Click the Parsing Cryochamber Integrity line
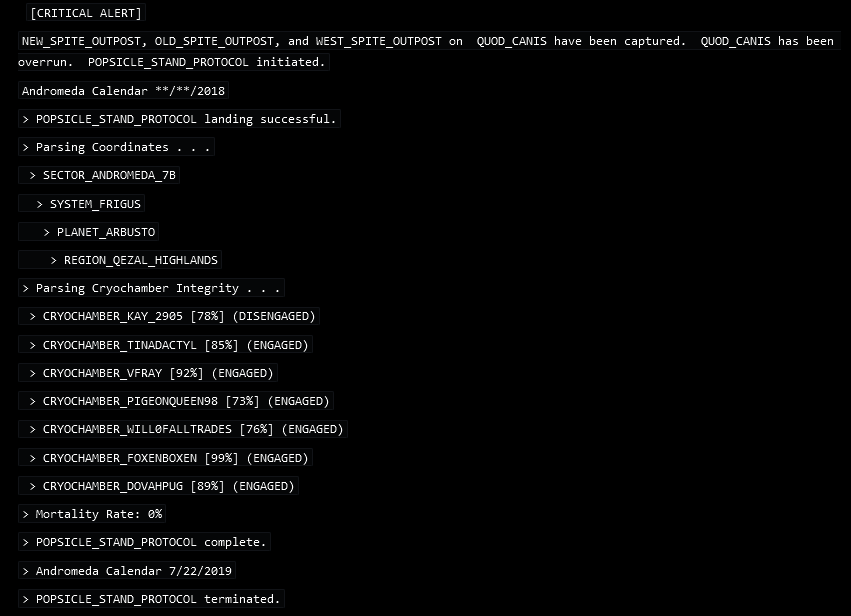 [x=151, y=288]
